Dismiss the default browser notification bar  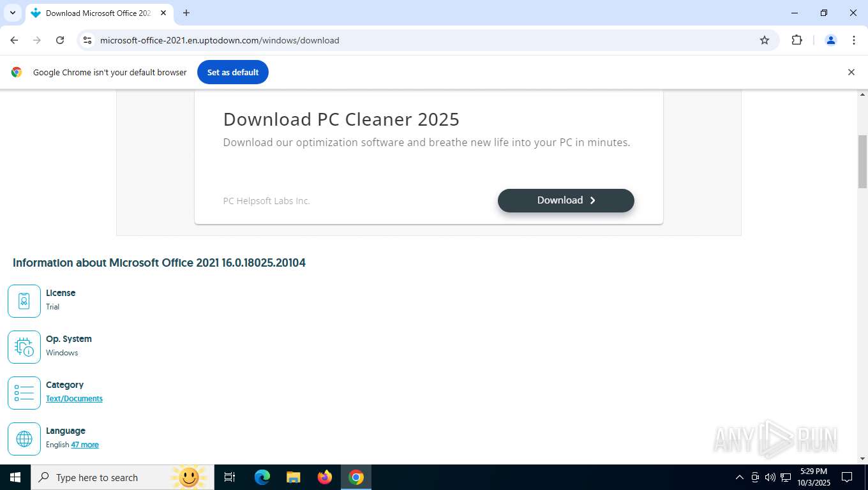pos(851,72)
